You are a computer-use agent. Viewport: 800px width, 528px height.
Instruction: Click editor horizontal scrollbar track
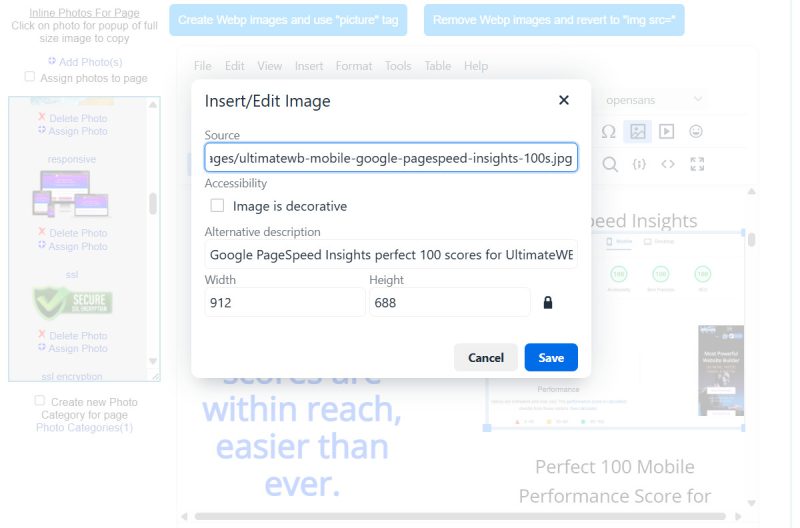460,516
